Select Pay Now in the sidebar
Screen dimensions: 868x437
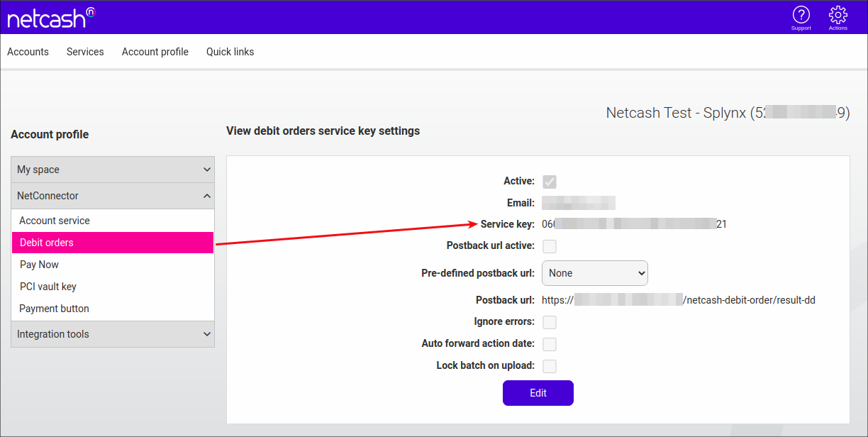pyautogui.click(x=39, y=264)
